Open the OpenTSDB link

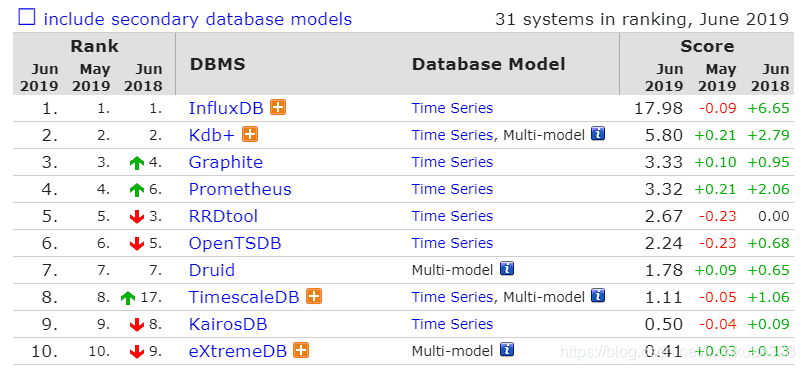coord(235,243)
